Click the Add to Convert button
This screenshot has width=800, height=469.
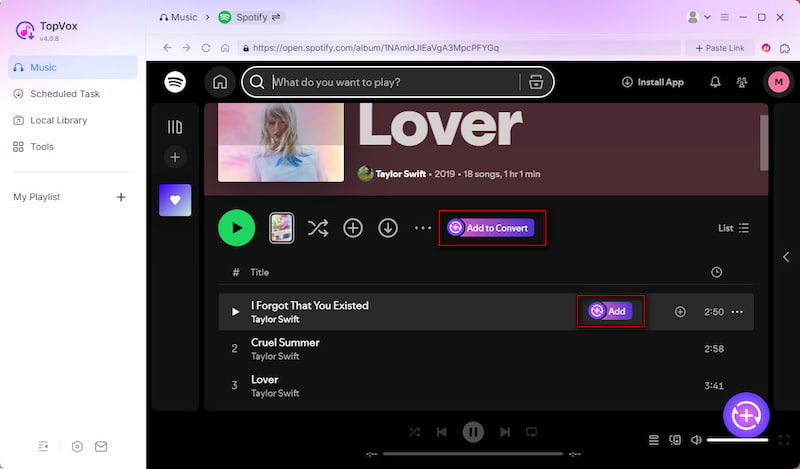pos(491,228)
